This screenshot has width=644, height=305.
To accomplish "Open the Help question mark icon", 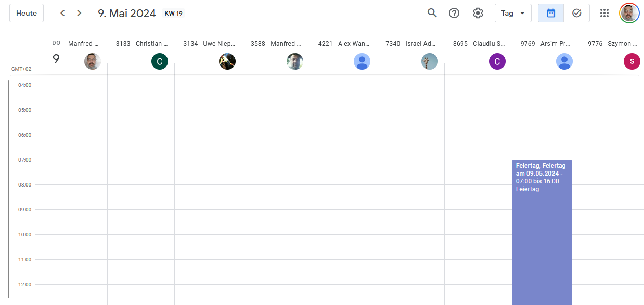I will (x=454, y=13).
